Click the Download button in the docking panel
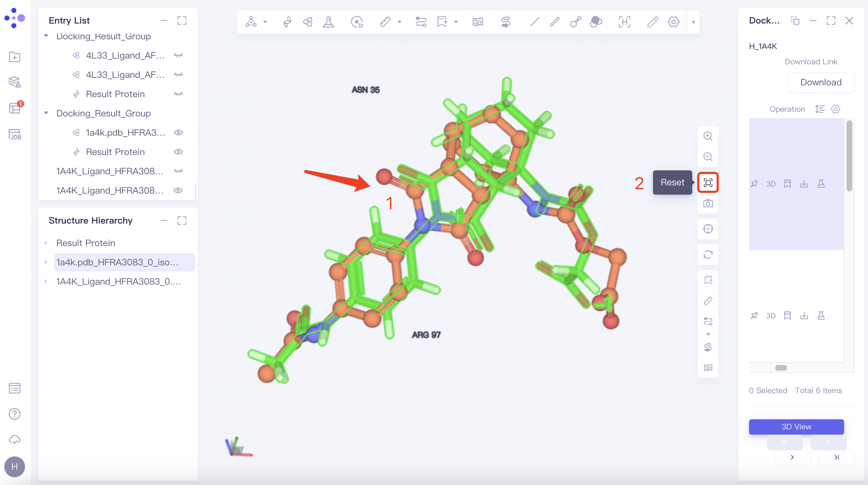 pyautogui.click(x=821, y=82)
